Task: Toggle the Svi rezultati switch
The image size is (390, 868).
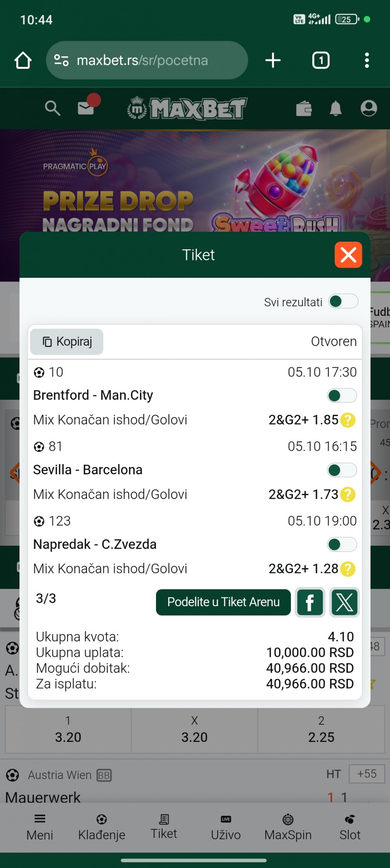Action: (343, 301)
